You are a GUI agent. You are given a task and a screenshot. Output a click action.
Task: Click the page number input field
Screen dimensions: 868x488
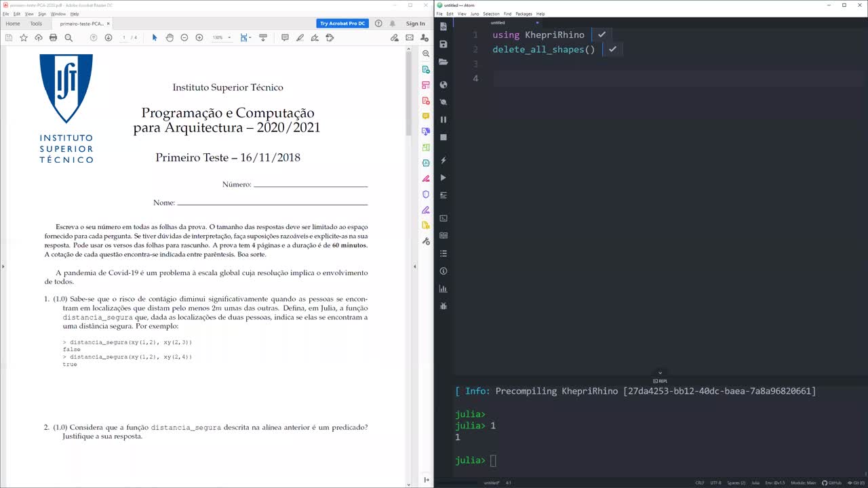click(124, 38)
